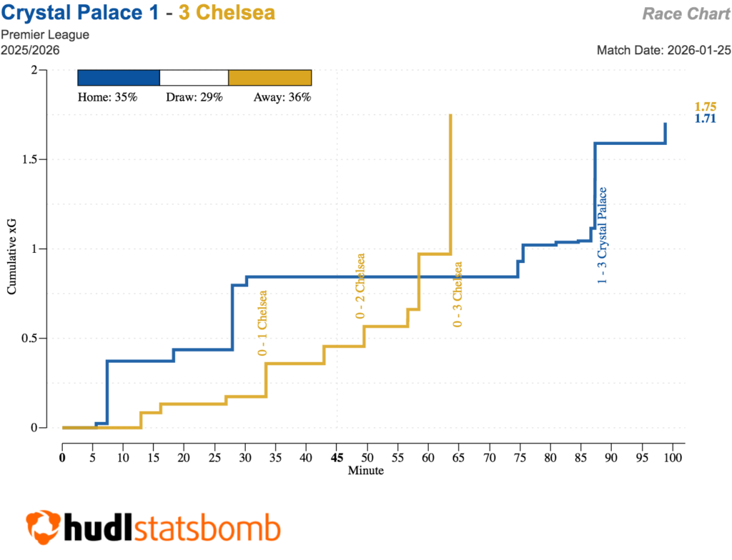732x560 pixels.
Task: Click the '3 Chelsea' title text
Action: pyautogui.click(x=227, y=14)
